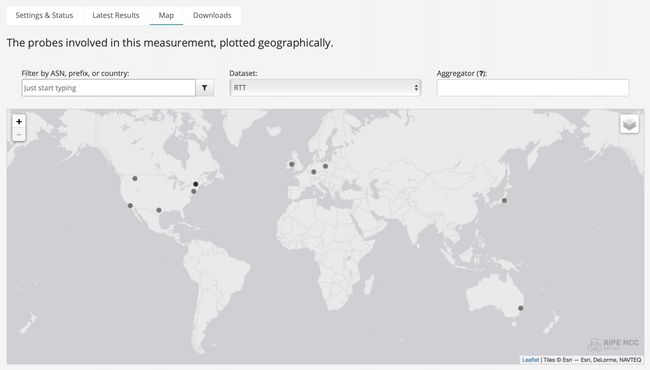Open the Latest Results tab
The height and width of the screenshot is (370, 650).
[x=116, y=15]
